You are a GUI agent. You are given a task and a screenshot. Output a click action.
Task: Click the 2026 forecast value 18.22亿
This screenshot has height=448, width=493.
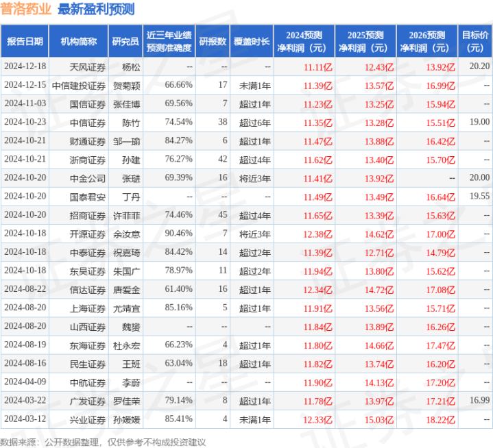tap(441, 420)
